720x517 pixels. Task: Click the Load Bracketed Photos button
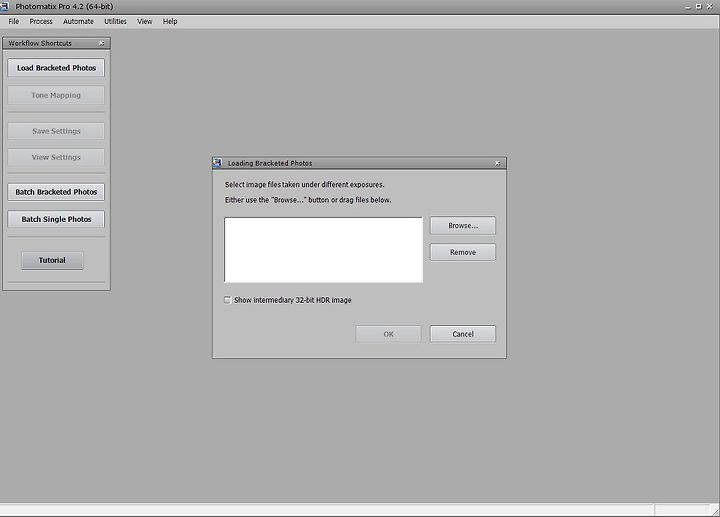pos(56,68)
